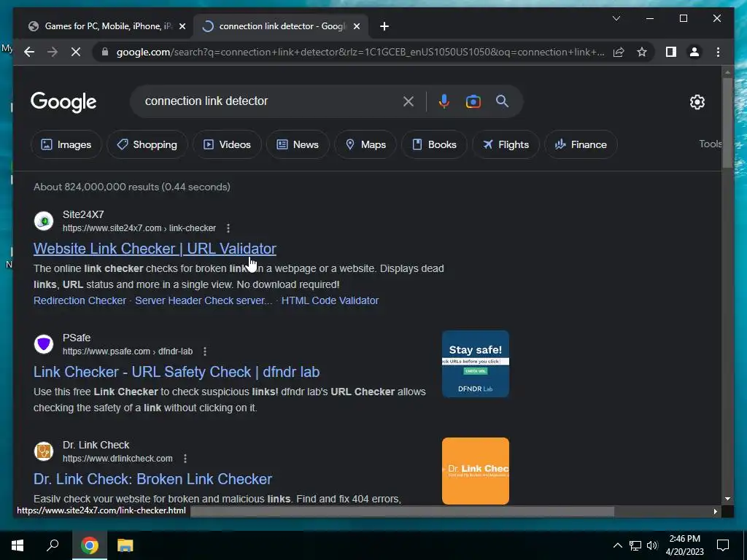Open more options for Dr. Link Check result
This screenshot has height=560, width=747.
click(x=185, y=459)
